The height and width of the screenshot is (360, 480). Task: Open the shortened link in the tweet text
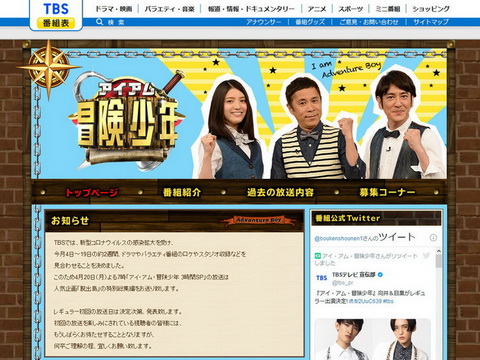pos(365,301)
